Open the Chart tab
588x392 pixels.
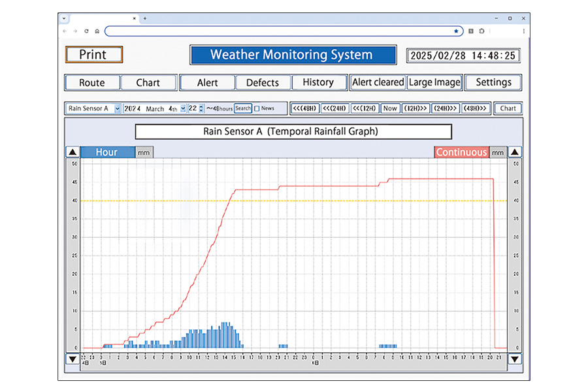[x=148, y=82]
